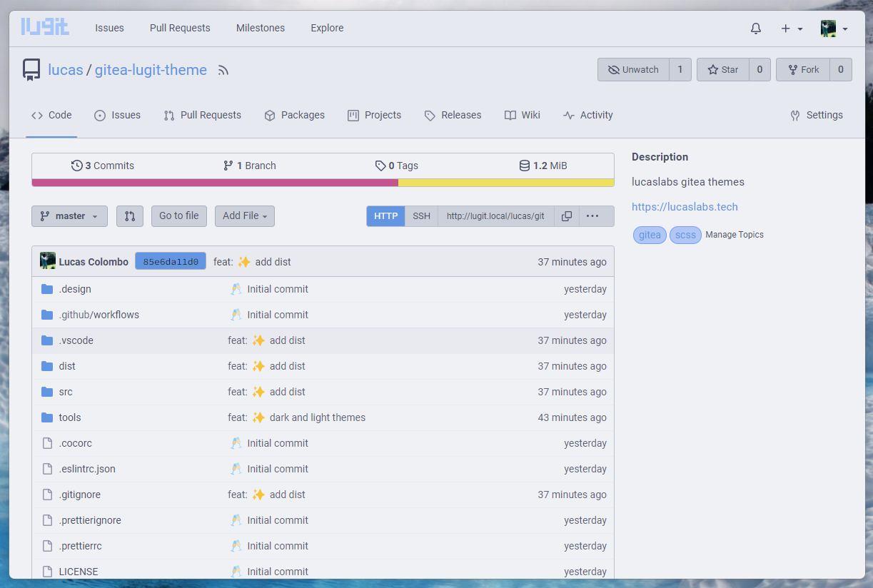Select the HTTP clone protocol
This screenshot has width=873, height=588.
[x=385, y=216]
